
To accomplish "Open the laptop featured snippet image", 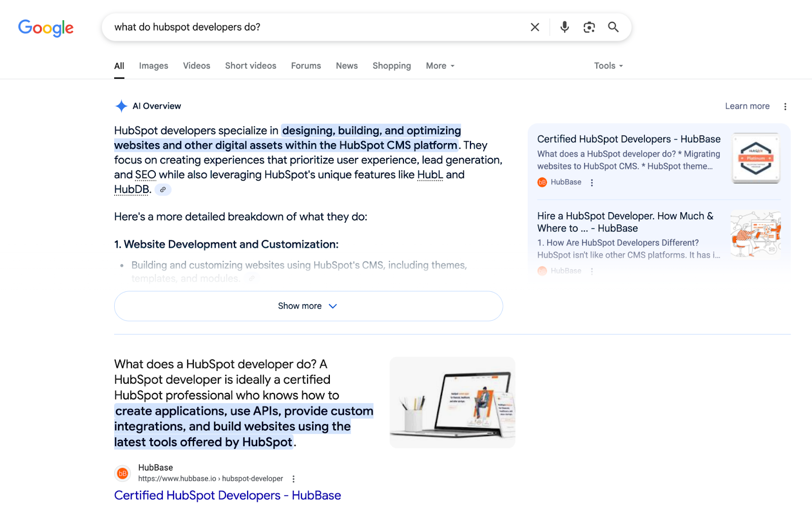I will (x=452, y=402).
